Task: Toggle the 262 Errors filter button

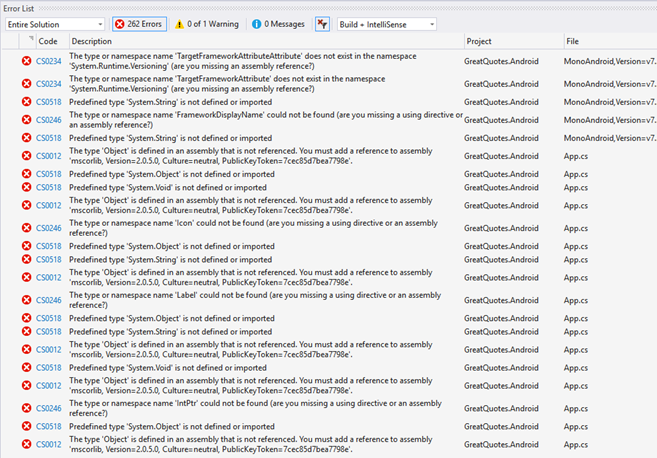Action: [138, 23]
